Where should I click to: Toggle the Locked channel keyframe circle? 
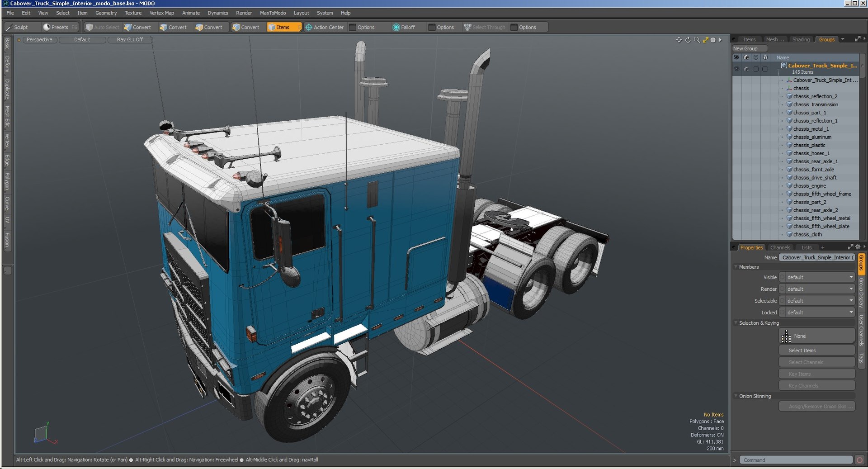click(782, 313)
